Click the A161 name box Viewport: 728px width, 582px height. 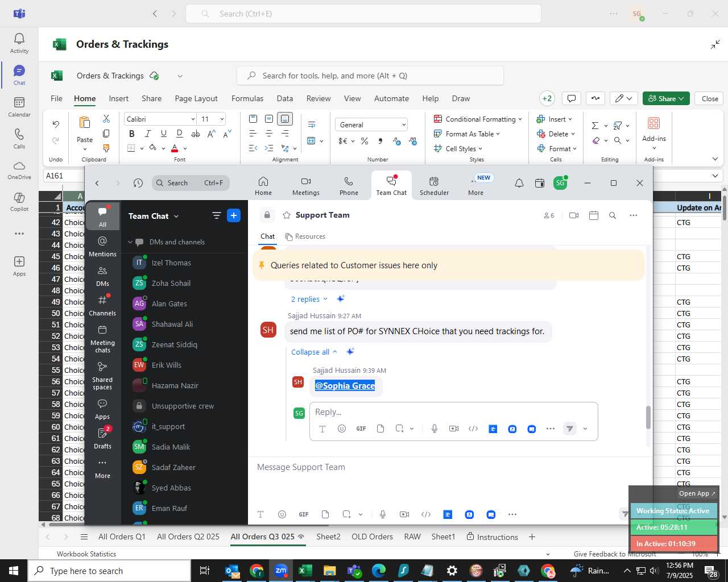tap(63, 176)
